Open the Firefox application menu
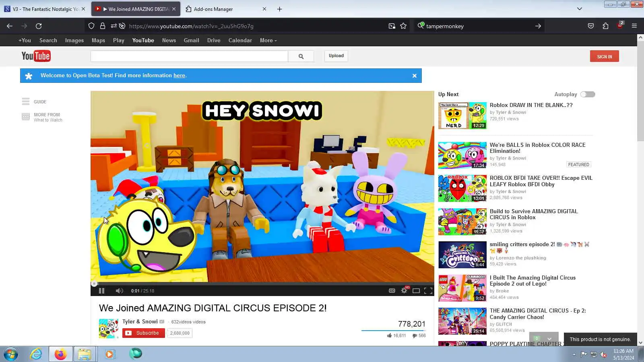Image resolution: width=644 pixels, height=362 pixels. pyautogui.click(x=634, y=26)
